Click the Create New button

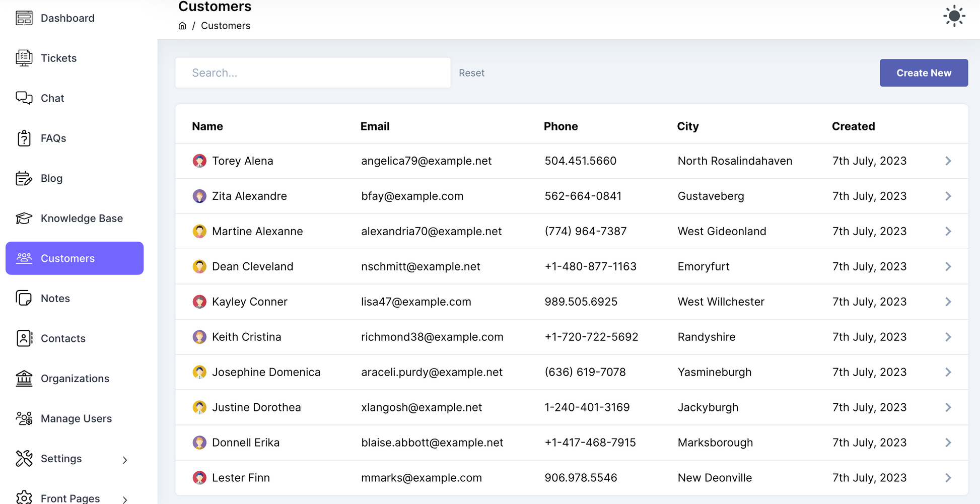coord(923,73)
